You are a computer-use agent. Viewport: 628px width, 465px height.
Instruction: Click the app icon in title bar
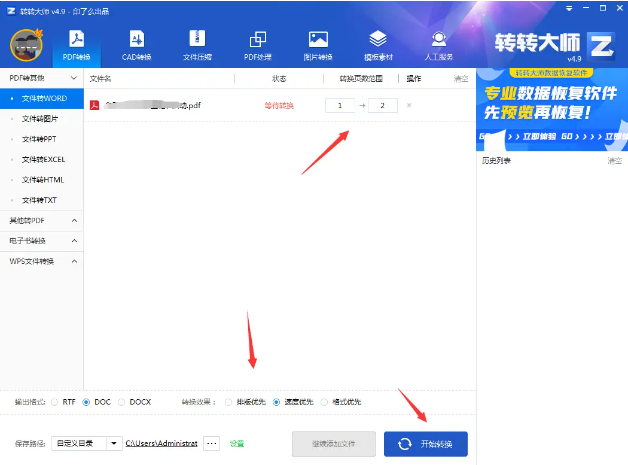[11, 11]
